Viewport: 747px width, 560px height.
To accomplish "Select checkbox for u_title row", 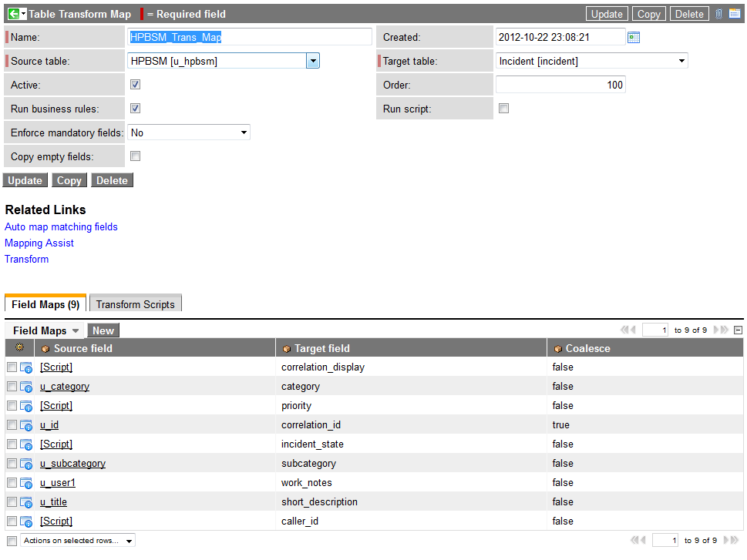I will [12, 502].
